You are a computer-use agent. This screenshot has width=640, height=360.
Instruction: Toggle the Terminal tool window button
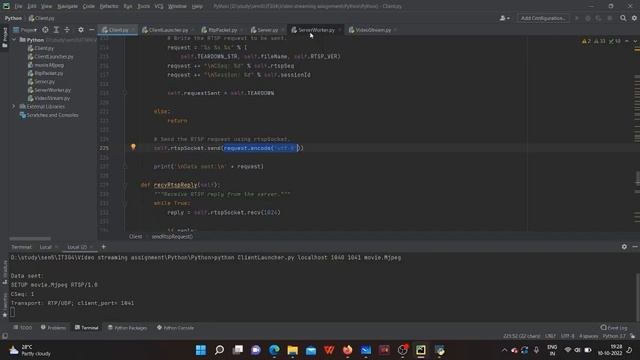tap(87, 328)
